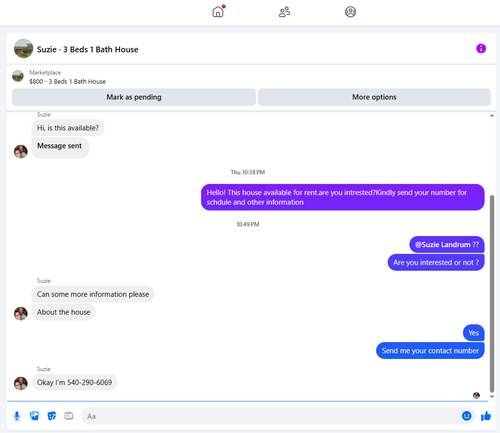Open the purple conversation info icon
The image size is (500, 433).
[x=481, y=49]
